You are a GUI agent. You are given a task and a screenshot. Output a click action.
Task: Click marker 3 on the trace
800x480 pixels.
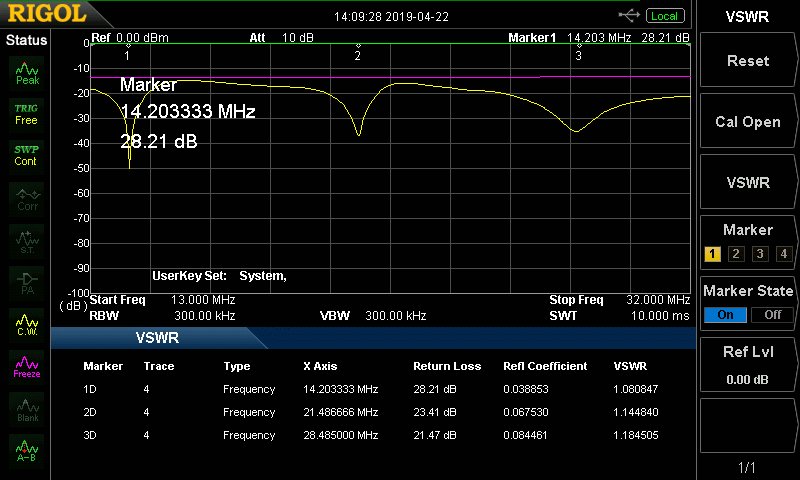point(578,57)
